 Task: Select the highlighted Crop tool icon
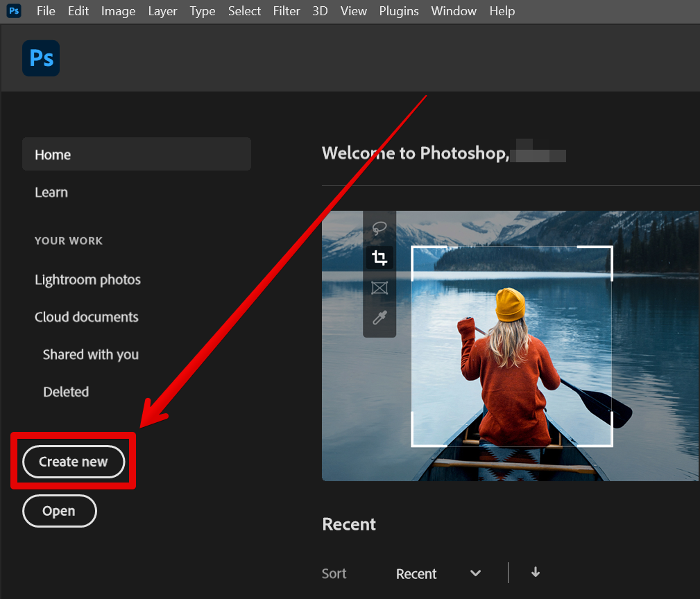(379, 258)
